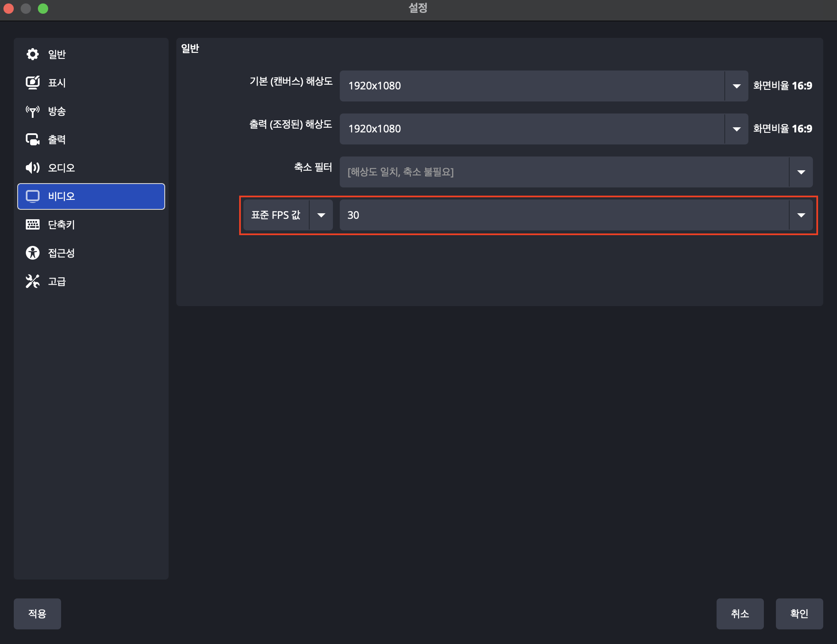Click the base canvas resolution 1920x1080 field

pyautogui.click(x=532, y=86)
